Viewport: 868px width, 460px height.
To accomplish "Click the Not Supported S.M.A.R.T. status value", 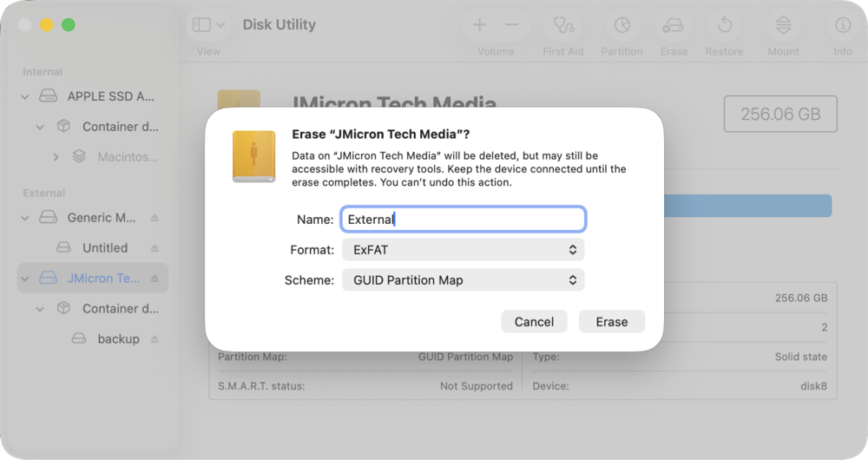I will 476,386.
